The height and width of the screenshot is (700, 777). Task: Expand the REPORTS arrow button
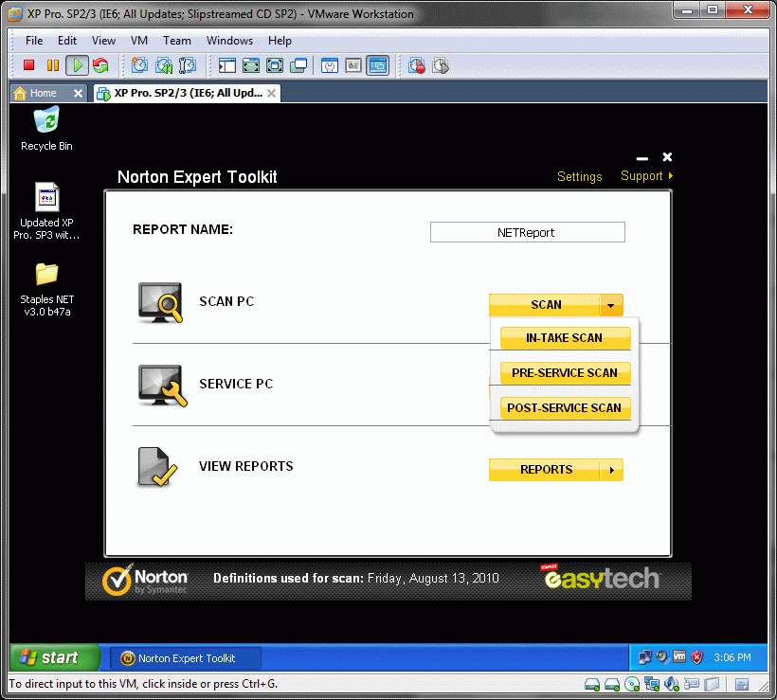click(x=611, y=470)
